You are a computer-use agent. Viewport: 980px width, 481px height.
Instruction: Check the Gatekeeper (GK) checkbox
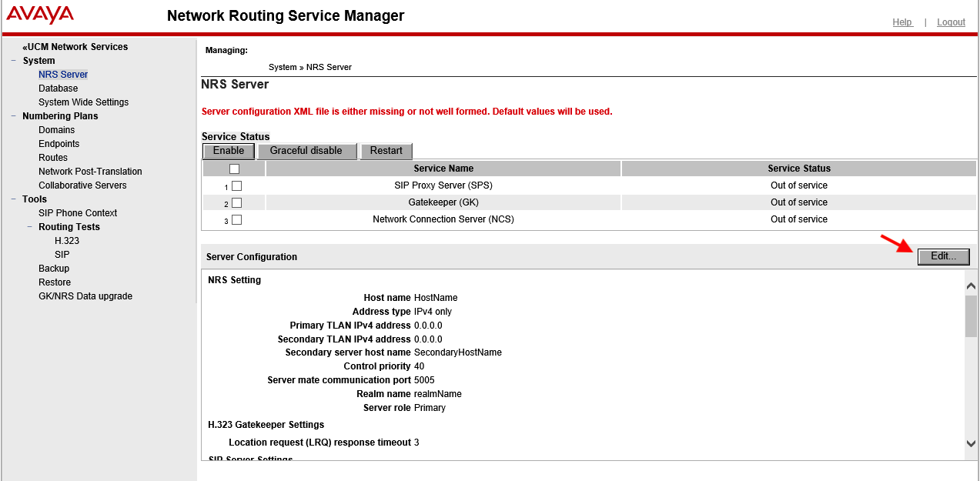click(x=237, y=203)
